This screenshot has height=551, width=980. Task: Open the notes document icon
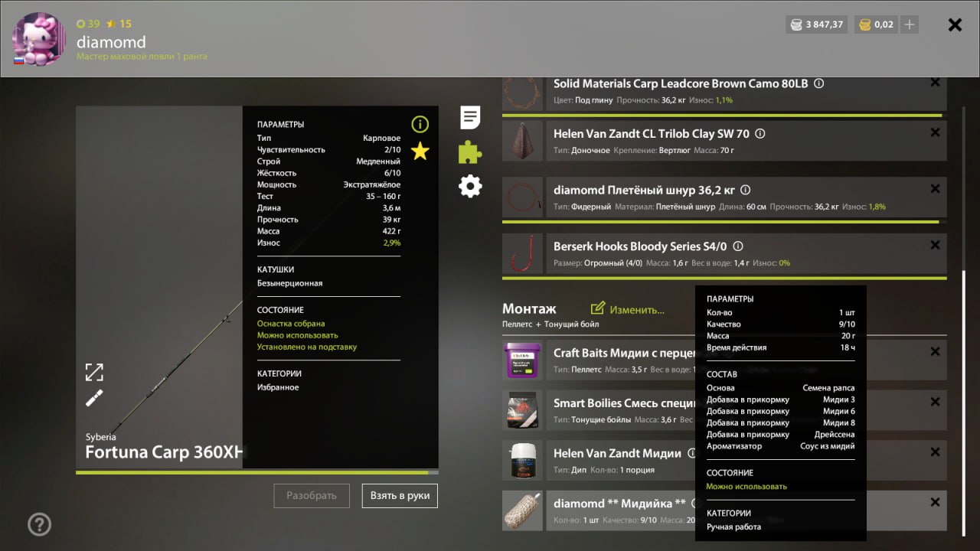470,118
